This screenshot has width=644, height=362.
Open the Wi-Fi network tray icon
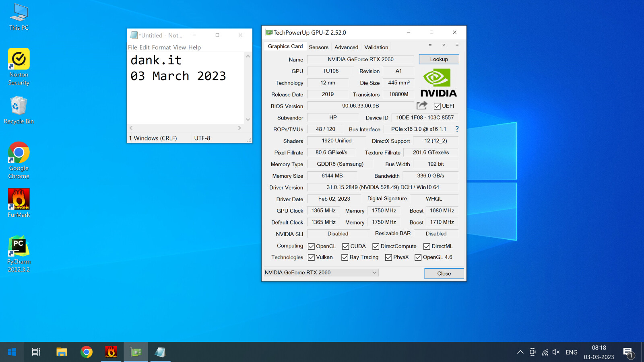[x=545, y=352]
